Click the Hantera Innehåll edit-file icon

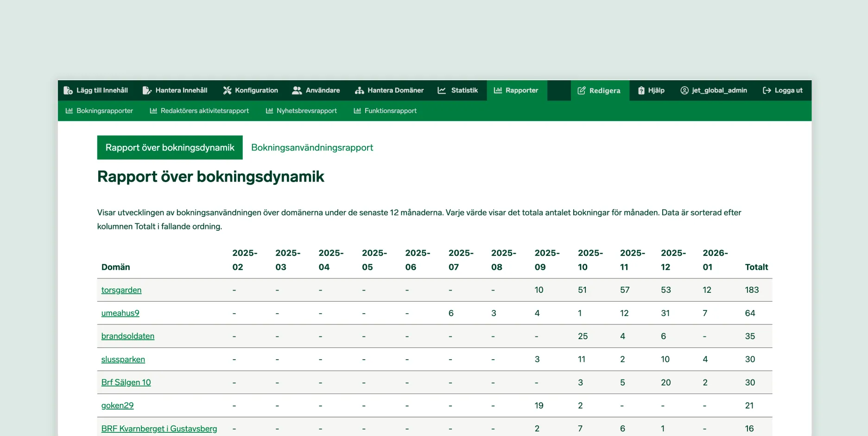point(147,90)
